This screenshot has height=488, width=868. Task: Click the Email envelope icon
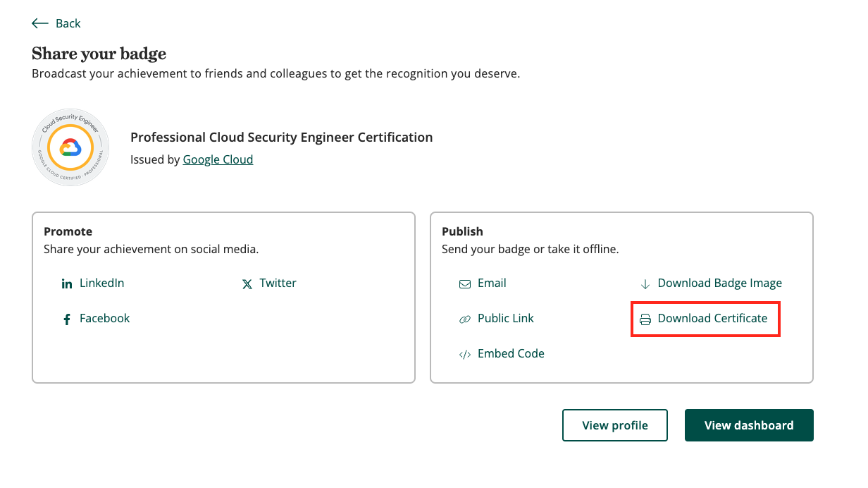465,283
